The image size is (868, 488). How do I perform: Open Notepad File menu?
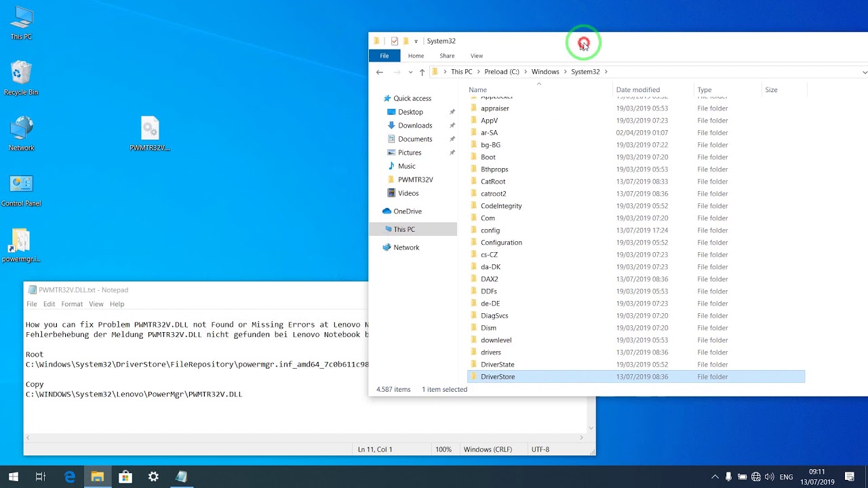click(32, 304)
